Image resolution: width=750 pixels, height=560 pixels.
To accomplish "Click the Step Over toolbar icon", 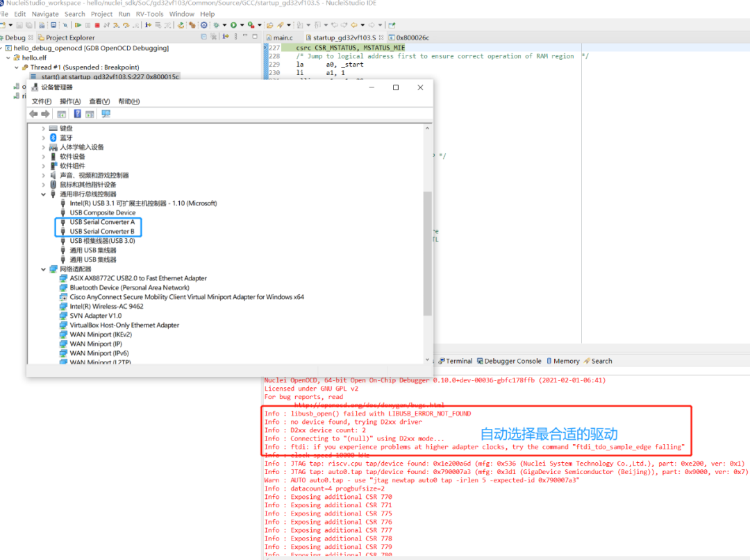I will 126,25.
